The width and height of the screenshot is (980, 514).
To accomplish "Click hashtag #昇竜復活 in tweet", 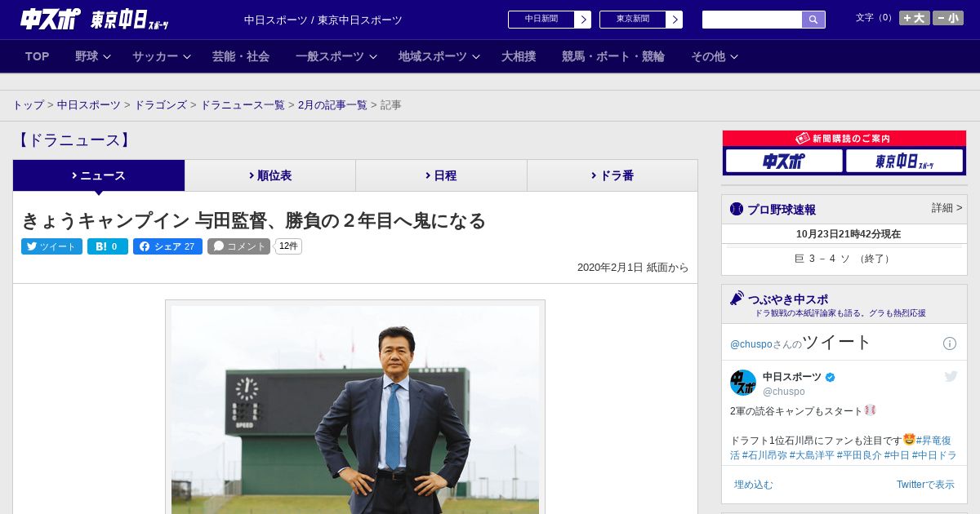I will 933,441.
